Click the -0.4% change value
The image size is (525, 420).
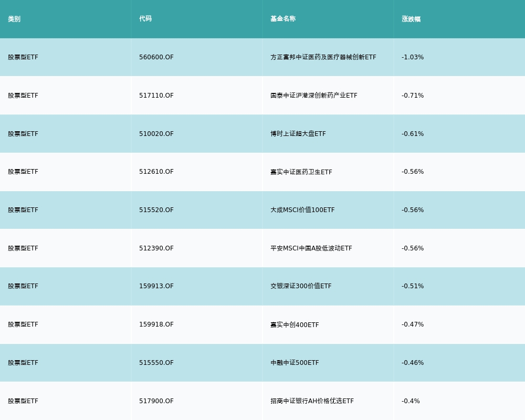point(411,401)
